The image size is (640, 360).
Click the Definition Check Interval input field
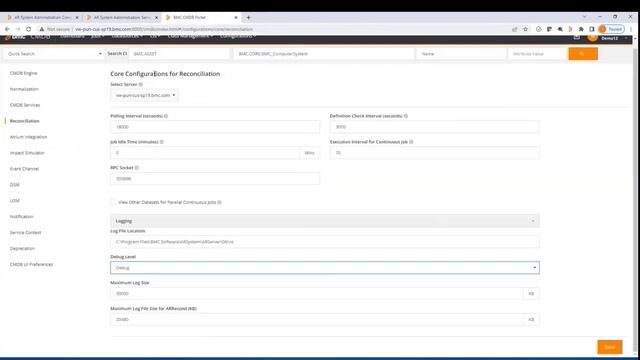[435, 127]
